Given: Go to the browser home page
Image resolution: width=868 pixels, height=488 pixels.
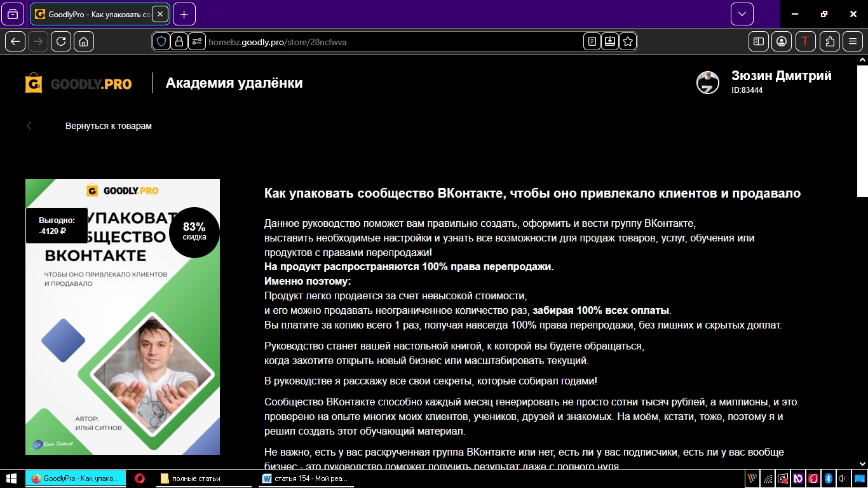Looking at the screenshot, I should click(x=84, y=41).
